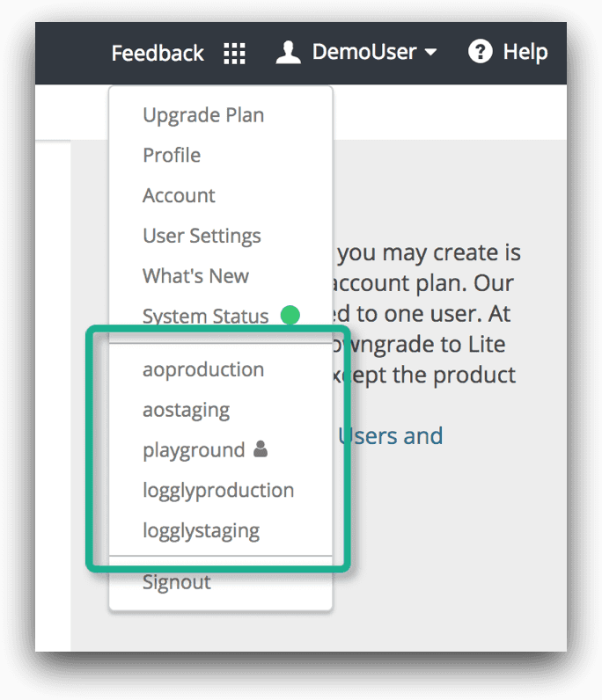Screen dimensions: 602x700
Task: Click the Help label in header
Action: tap(525, 52)
